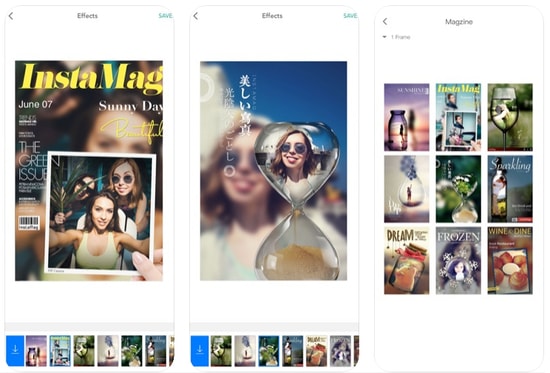
Task: Choose Dream toast thumbnail in hourglass editor strip
Action: point(316,351)
